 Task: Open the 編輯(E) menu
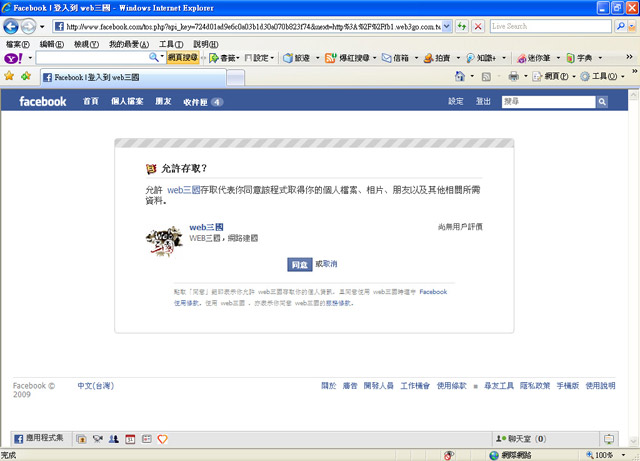coord(51,44)
